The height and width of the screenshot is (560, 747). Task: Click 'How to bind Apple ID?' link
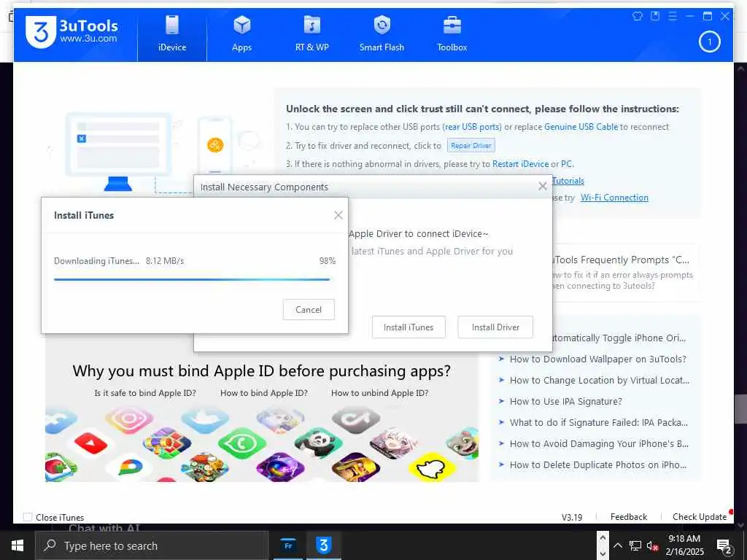pyautogui.click(x=264, y=393)
